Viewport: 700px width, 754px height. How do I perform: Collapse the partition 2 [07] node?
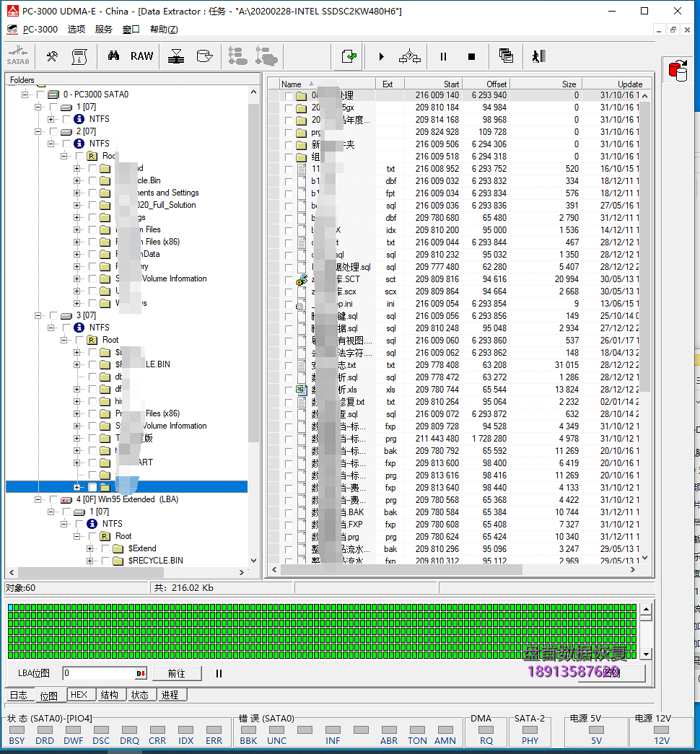(38, 131)
